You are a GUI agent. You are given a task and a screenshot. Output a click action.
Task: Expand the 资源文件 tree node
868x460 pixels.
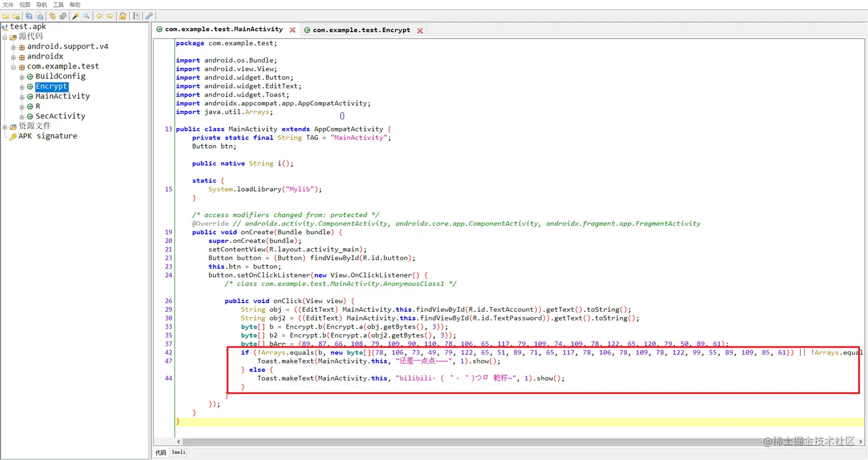pos(5,126)
